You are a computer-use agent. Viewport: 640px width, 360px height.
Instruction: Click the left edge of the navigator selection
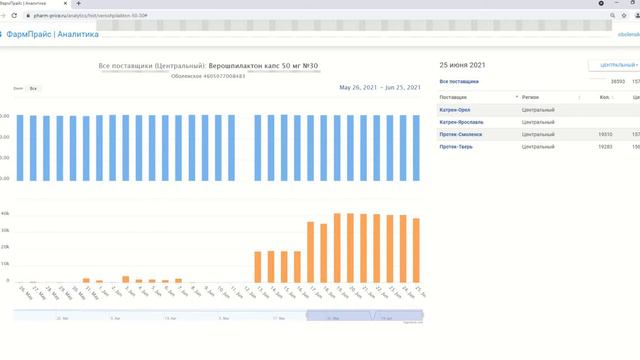(307, 316)
